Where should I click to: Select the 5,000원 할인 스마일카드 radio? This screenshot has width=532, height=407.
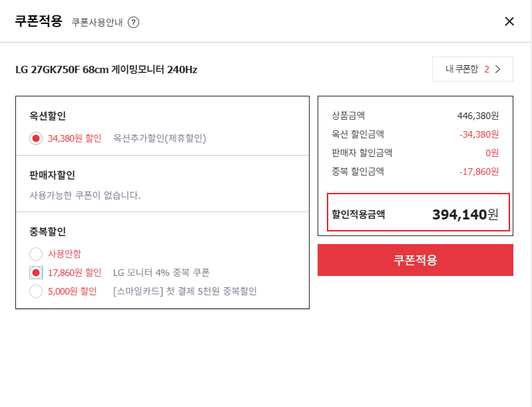(36, 291)
